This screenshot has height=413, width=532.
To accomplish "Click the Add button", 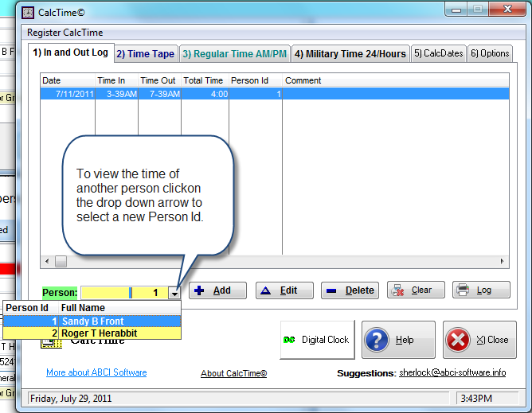I will [x=217, y=290].
